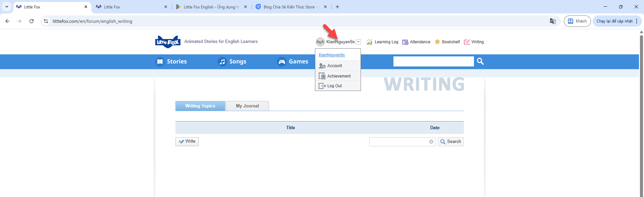Open the Games section in navigation bar
This screenshot has width=644, height=197.
click(x=293, y=61)
